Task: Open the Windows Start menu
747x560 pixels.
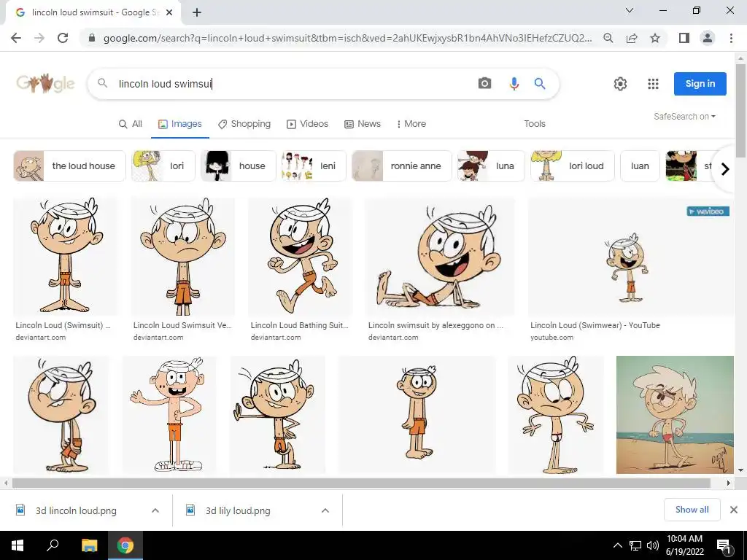Action: (18, 545)
